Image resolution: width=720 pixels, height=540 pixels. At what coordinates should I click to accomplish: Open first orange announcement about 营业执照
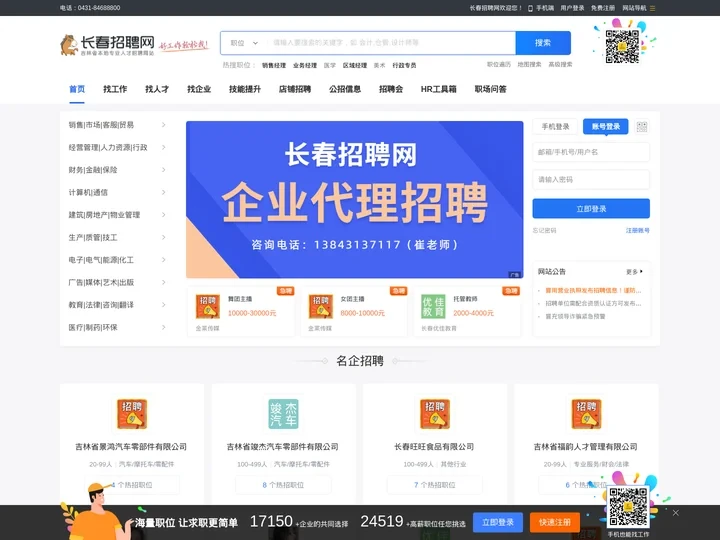593,291
